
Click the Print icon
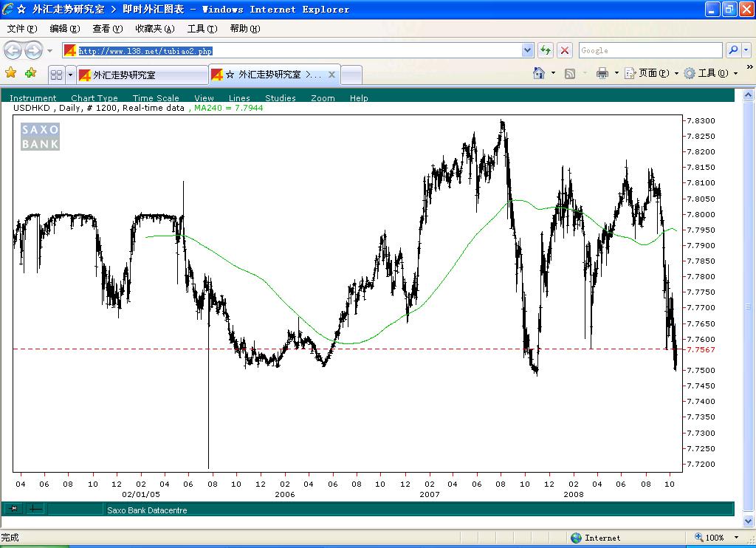click(602, 73)
